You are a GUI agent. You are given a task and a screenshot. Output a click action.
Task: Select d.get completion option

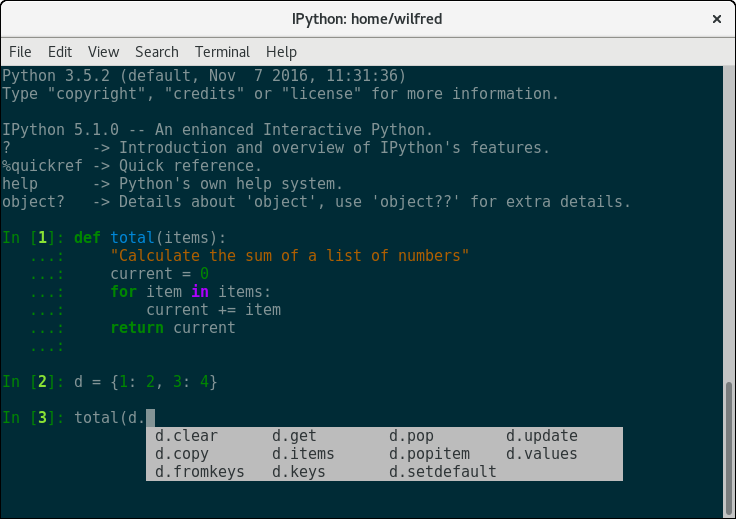pyautogui.click(x=294, y=436)
